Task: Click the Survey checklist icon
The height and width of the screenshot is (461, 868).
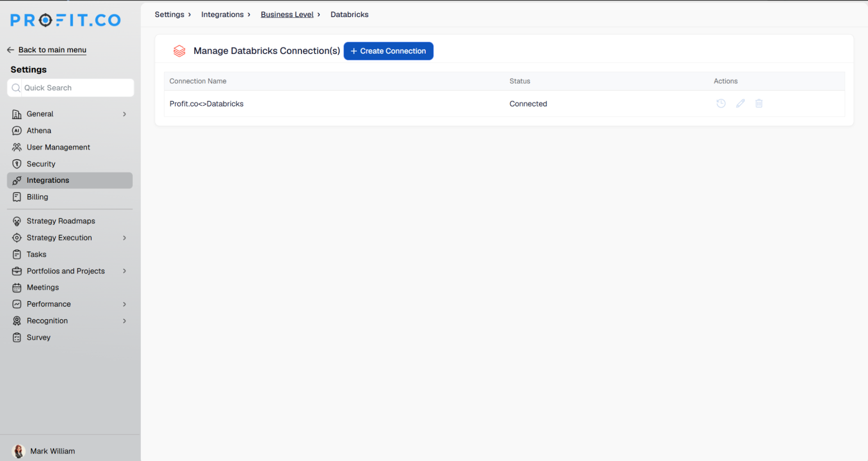Action: (x=17, y=338)
